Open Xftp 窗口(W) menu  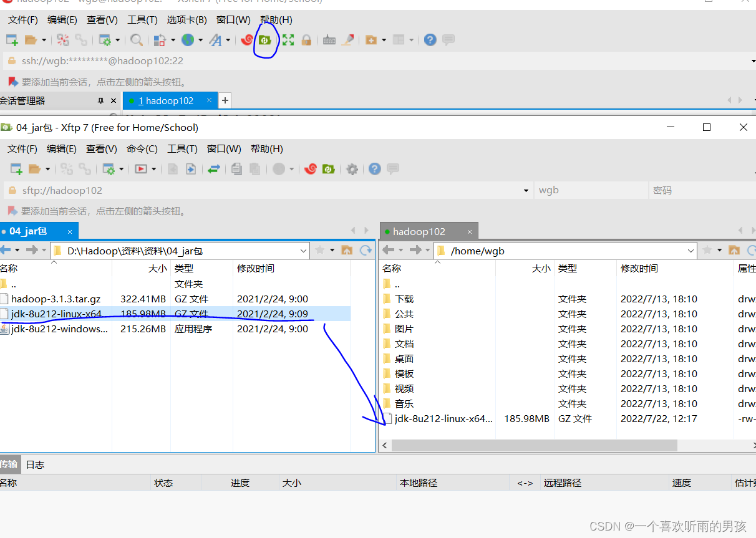[224, 148]
